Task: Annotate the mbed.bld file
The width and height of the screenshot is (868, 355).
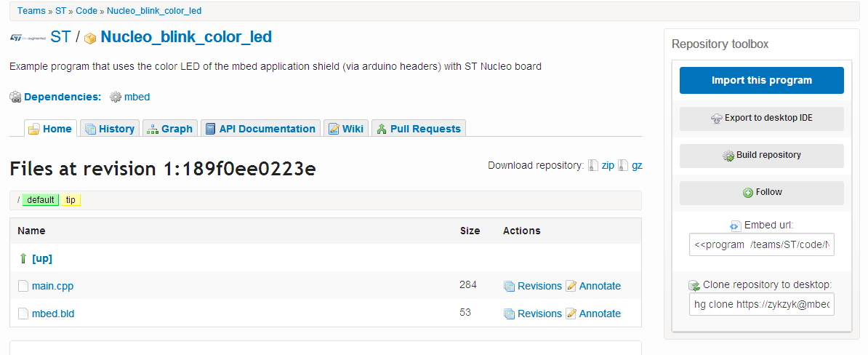Action: click(600, 314)
